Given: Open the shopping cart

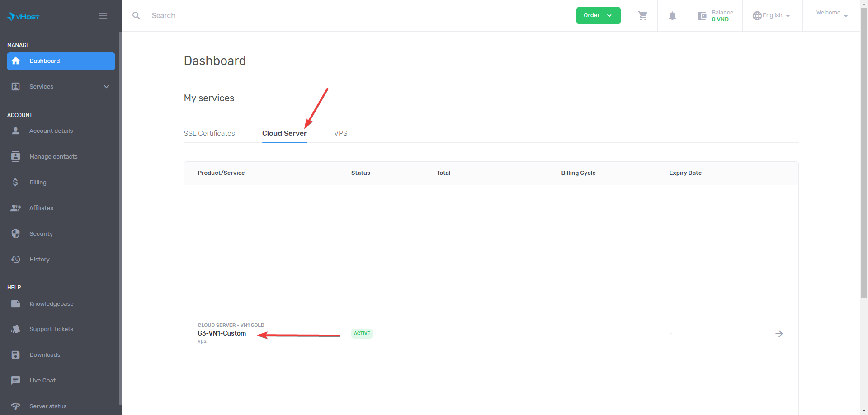Looking at the screenshot, I should point(642,15).
